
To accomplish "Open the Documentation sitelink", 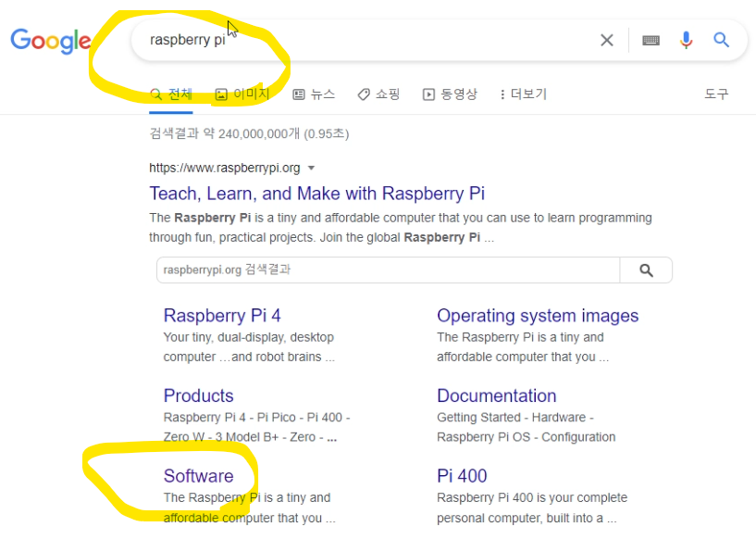I will coord(497,395).
